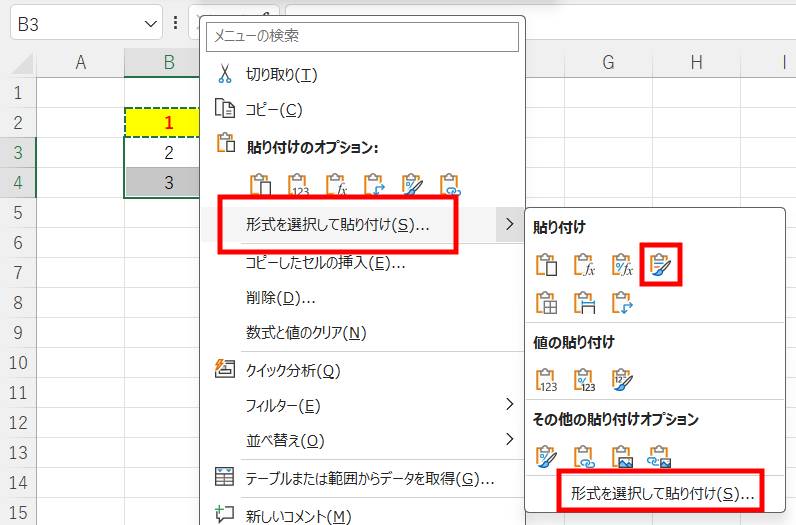Select 数式と値のクリア(N) menu item

(x=362, y=333)
